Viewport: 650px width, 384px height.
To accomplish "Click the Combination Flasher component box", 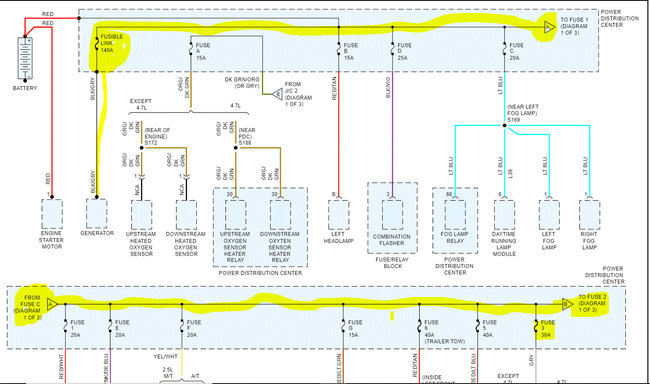I will click(x=392, y=215).
